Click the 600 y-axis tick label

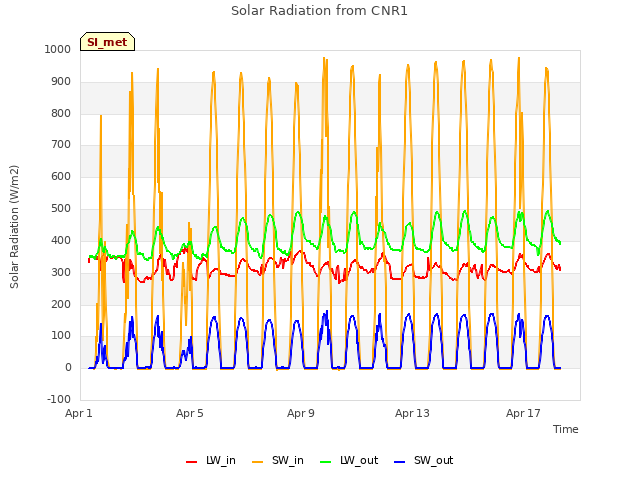click(x=61, y=176)
